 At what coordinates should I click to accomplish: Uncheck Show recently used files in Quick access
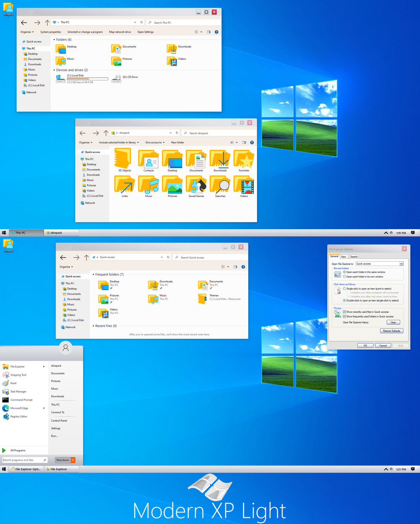pos(366,312)
